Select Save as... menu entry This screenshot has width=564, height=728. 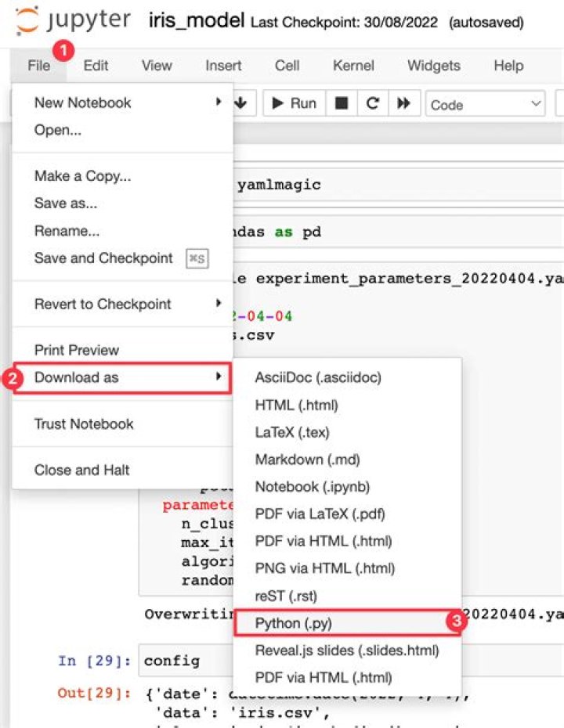(x=123, y=204)
